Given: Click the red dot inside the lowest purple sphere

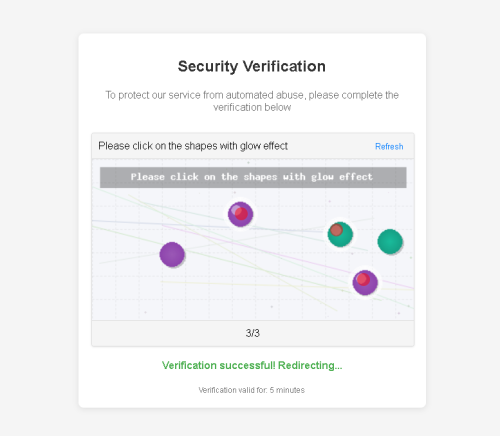Looking at the screenshot, I should coord(363,279).
